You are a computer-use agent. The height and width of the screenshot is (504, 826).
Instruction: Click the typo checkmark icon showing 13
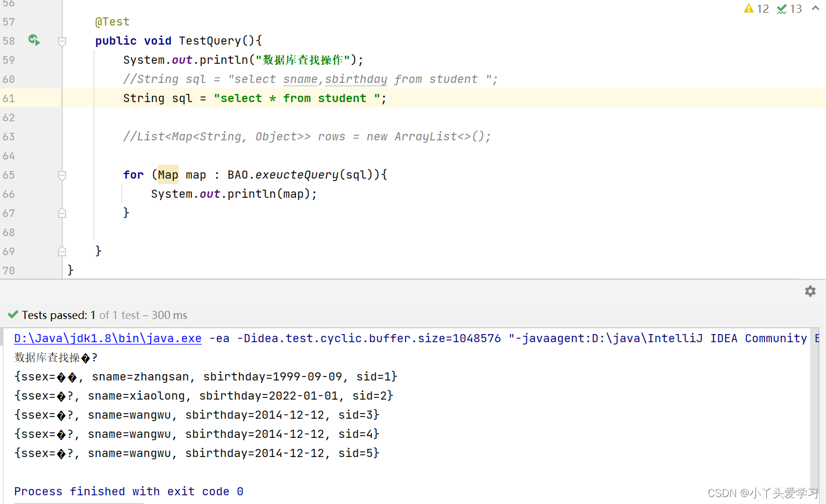coord(782,9)
